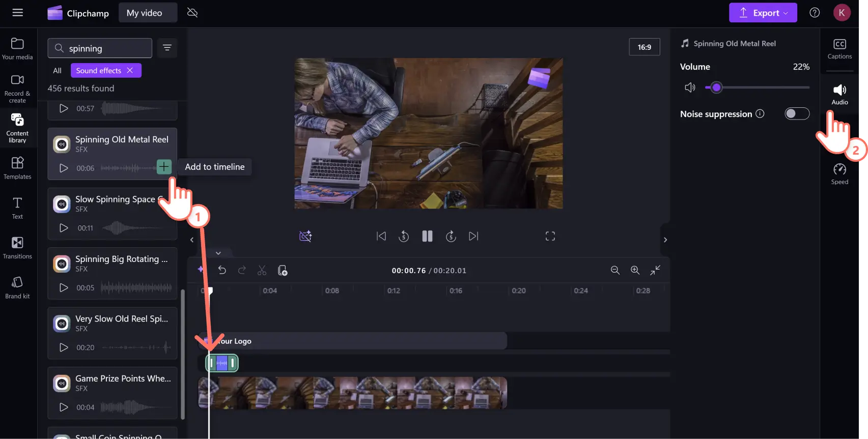Click the left panel scrollbar
The width and height of the screenshot is (868, 439).
click(x=183, y=354)
